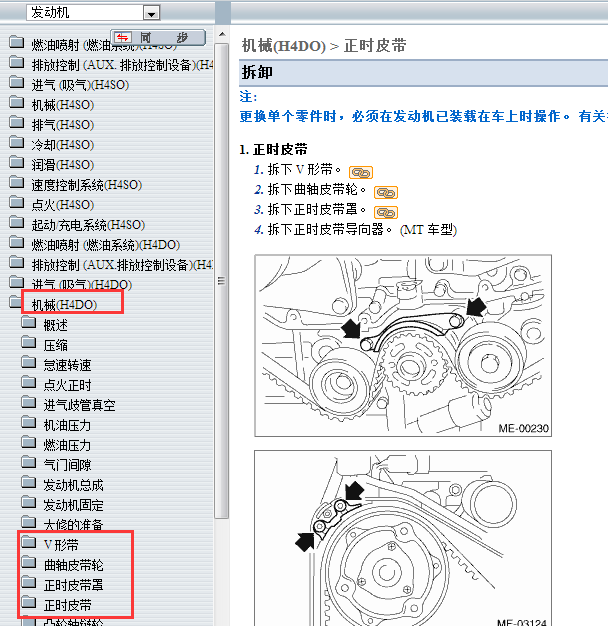This screenshot has height=626, width=608.
Task: Click the red sync arrows icon
Action: pyautogui.click(x=123, y=38)
